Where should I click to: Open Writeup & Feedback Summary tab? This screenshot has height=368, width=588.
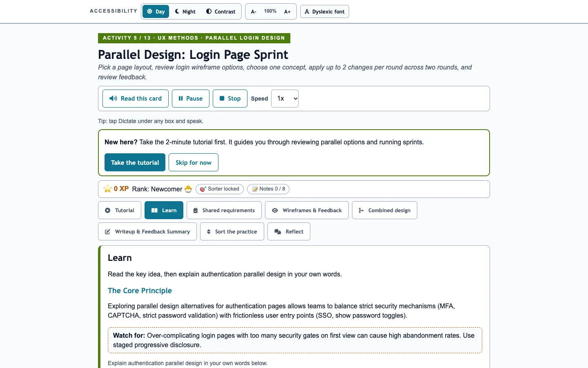[x=147, y=231]
